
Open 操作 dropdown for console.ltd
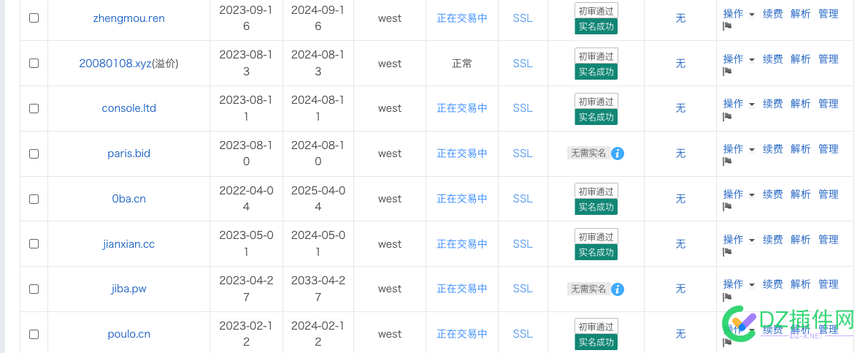coord(739,104)
